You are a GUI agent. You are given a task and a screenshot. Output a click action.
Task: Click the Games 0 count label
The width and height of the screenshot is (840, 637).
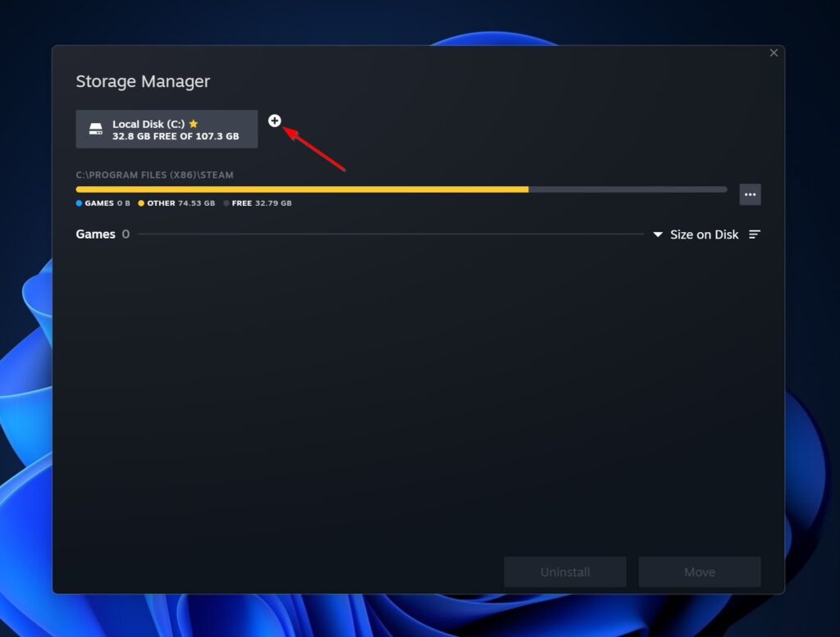tap(102, 234)
